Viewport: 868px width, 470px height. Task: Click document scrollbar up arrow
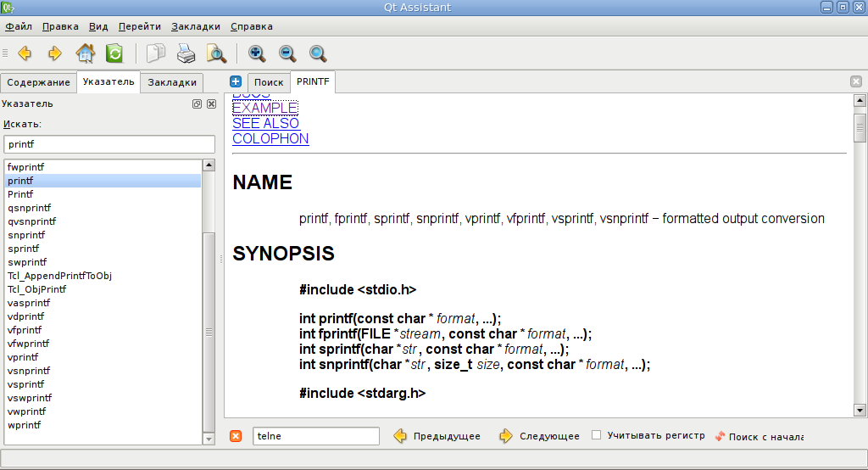[x=860, y=100]
